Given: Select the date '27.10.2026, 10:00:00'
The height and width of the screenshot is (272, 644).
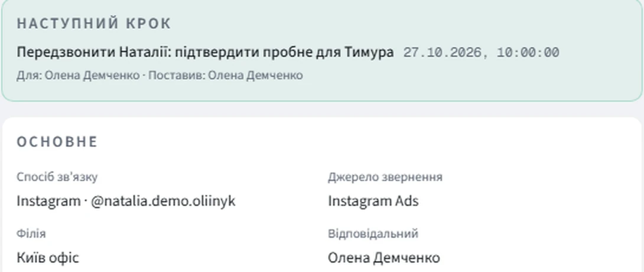Looking at the screenshot, I should 481,53.
